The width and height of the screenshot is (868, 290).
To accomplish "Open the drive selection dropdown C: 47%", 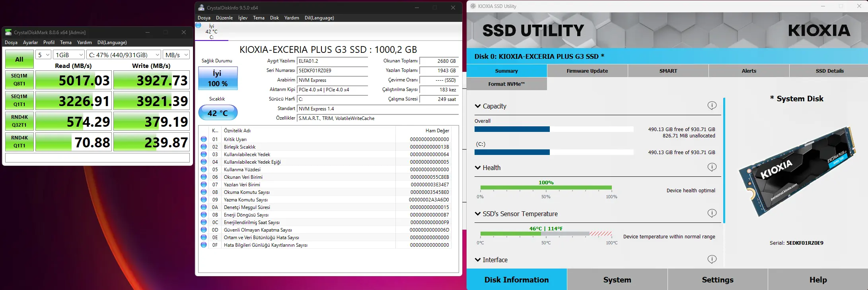I will click(124, 55).
